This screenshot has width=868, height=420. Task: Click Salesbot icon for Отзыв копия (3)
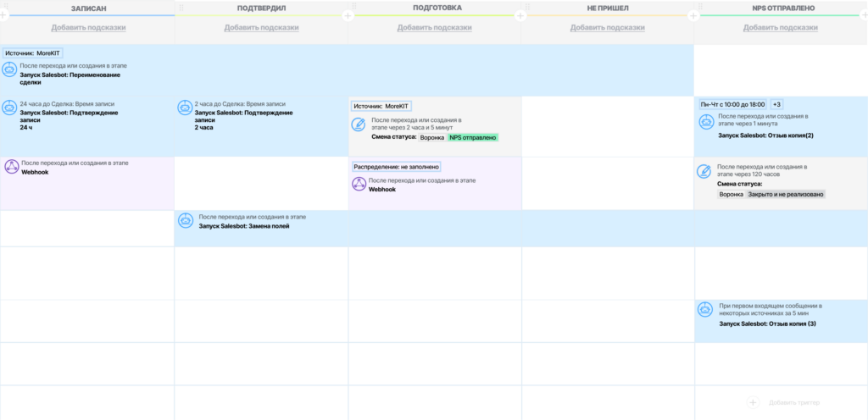(705, 310)
